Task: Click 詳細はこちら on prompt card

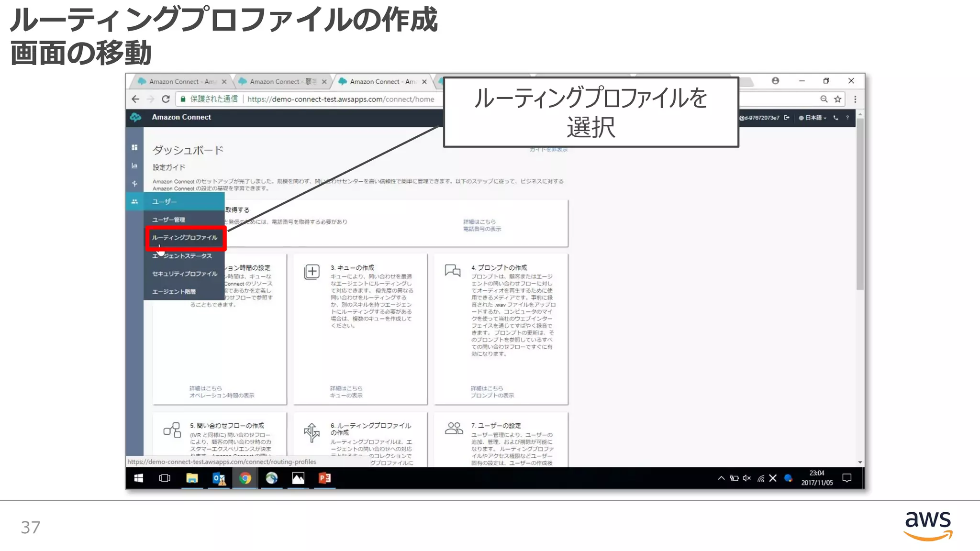Action: (x=487, y=388)
